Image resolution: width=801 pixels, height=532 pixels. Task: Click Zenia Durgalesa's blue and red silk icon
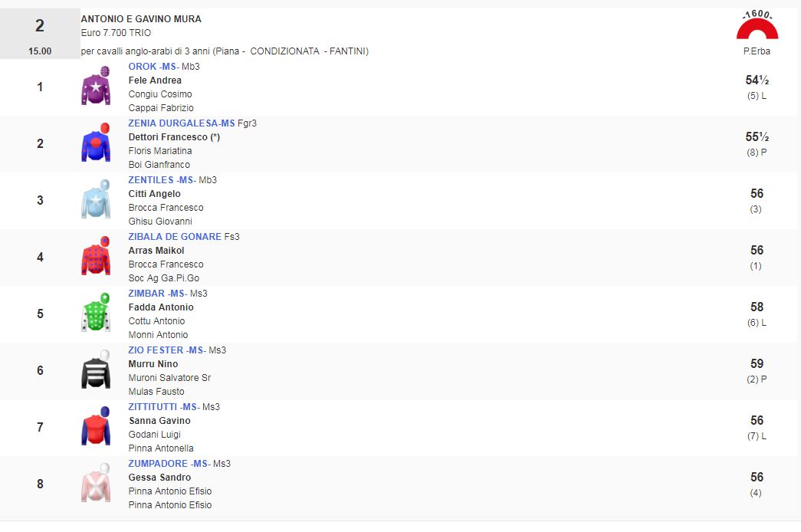coord(96,143)
